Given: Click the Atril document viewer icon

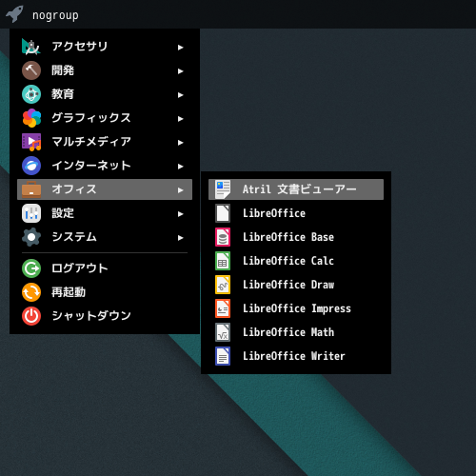Looking at the screenshot, I should click(x=223, y=189).
